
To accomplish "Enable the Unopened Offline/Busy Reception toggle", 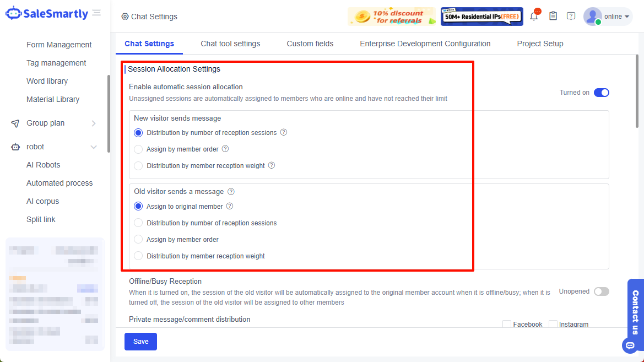I will point(601,291).
